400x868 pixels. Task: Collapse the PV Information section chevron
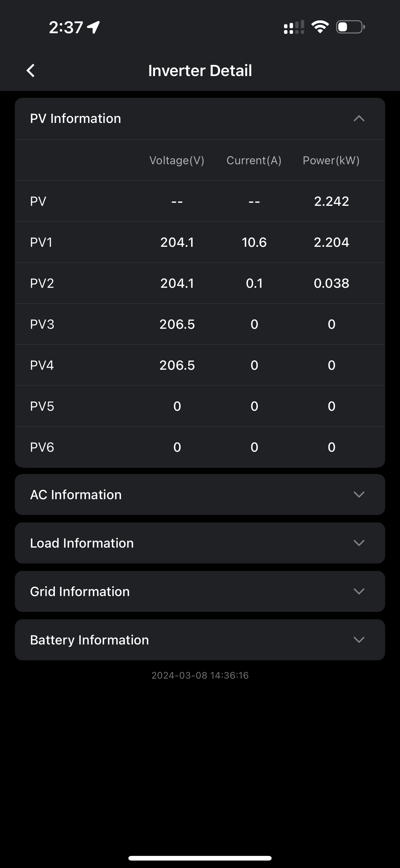tap(359, 119)
